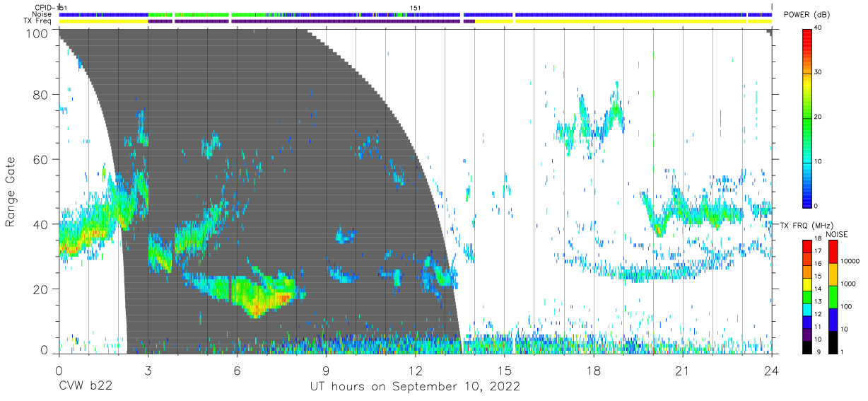Click the noise legend value "1"
The width and height of the screenshot is (868, 401).
(x=842, y=351)
